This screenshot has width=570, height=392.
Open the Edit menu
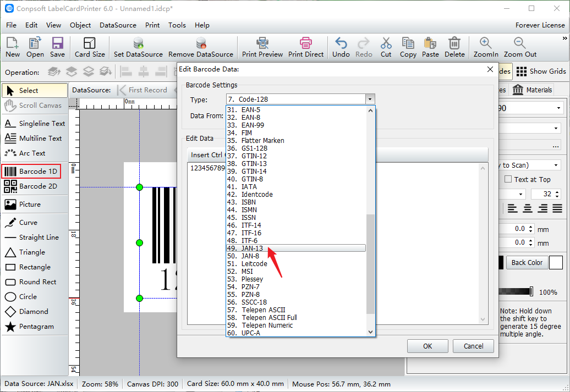[x=31, y=25]
